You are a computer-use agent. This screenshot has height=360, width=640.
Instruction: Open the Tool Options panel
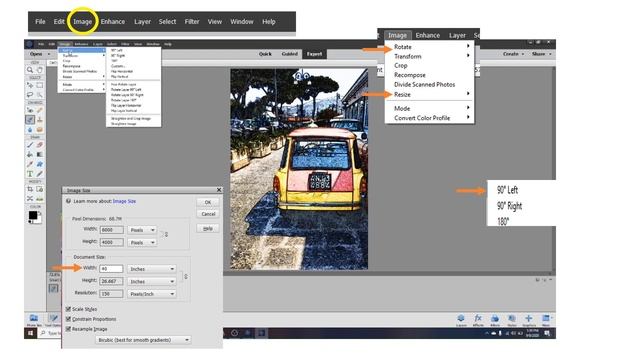point(53,320)
